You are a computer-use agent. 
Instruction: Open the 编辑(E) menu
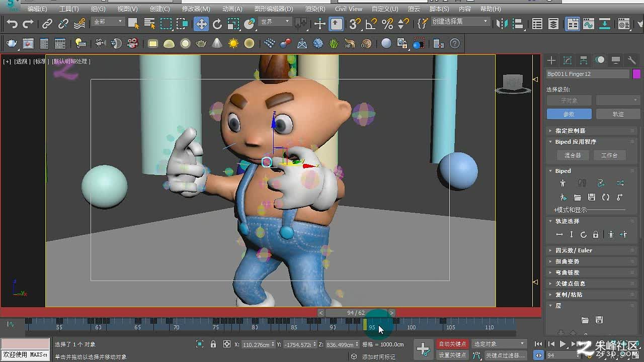point(37,9)
